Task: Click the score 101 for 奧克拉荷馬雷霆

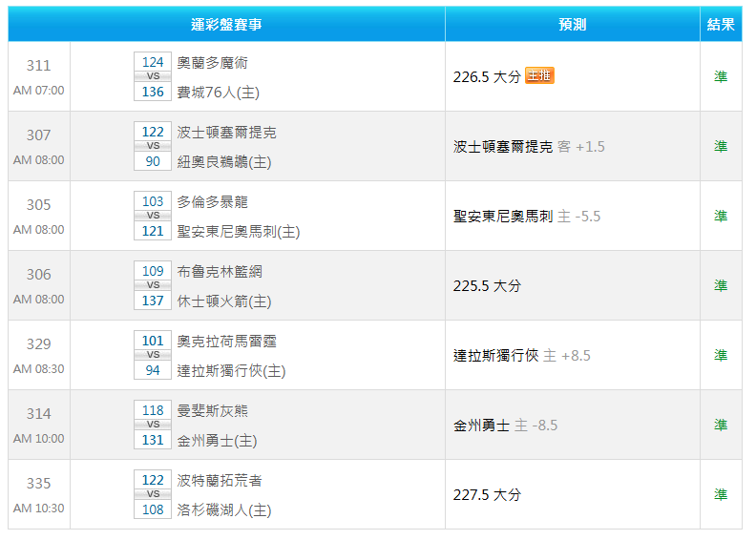Action: [x=153, y=341]
